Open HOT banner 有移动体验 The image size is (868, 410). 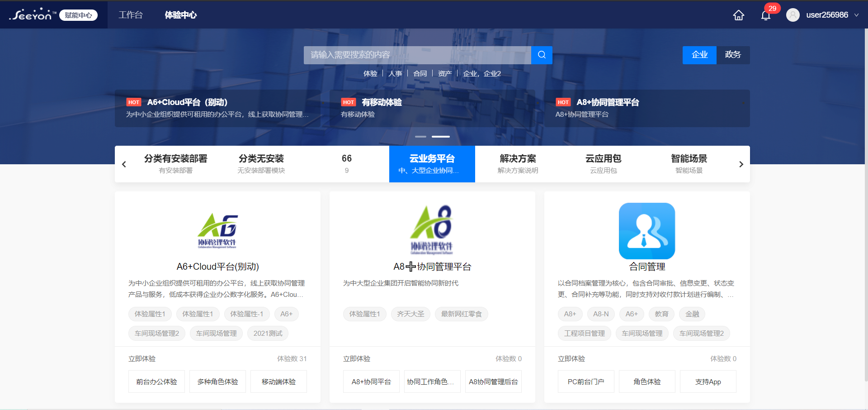pyautogui.click(x=432, y=108)
